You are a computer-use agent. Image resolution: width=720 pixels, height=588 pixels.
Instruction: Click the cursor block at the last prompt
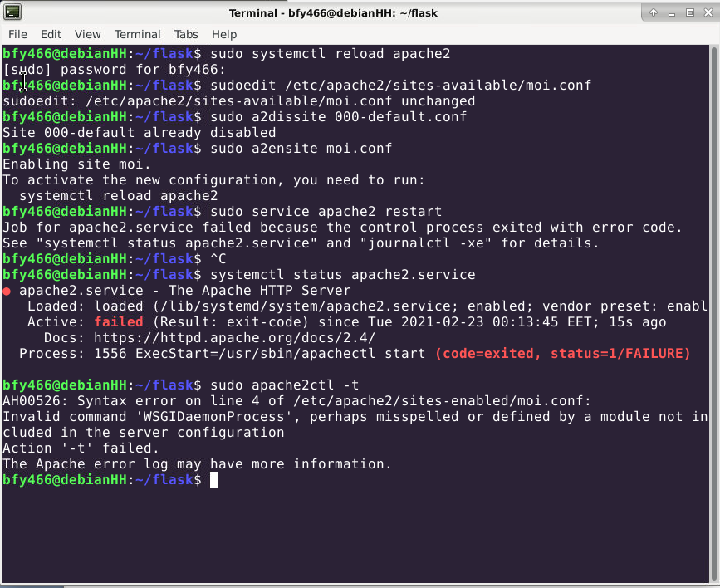214,480
